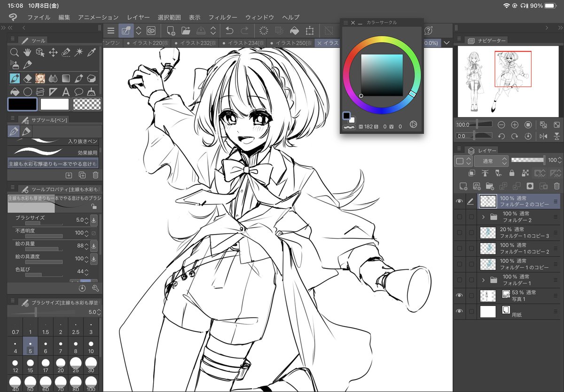Show the フォルダー 1 のコピー 2 layer
The height and width of the screenshot is (392, 564).
[x=459, y=248]
